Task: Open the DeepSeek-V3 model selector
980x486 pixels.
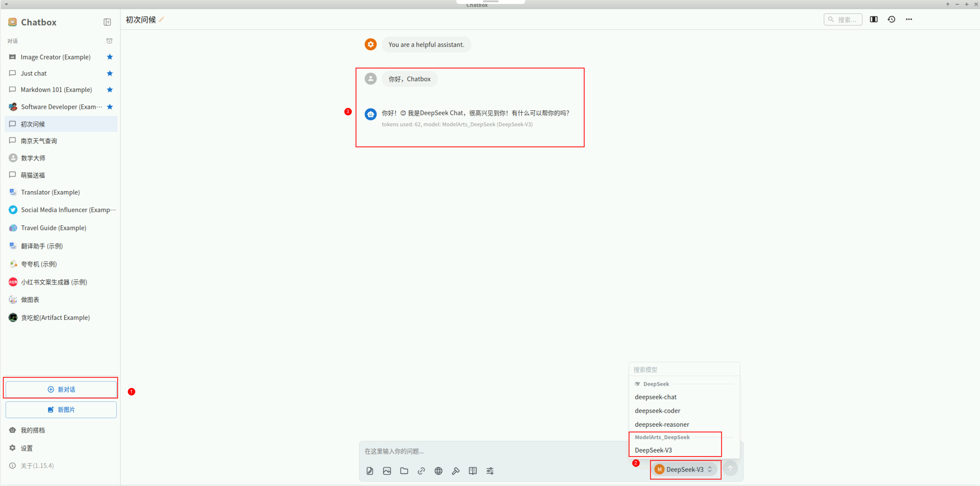Action: click(685, 469)
